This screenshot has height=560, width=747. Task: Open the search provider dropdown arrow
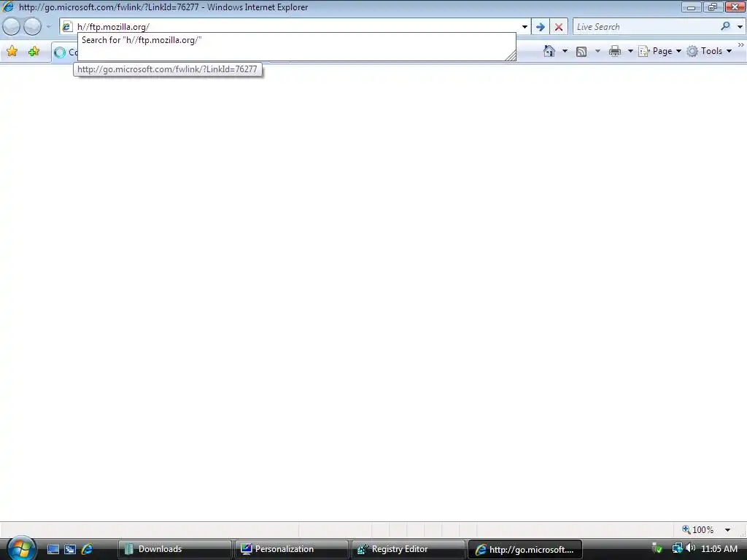[740, 27]
